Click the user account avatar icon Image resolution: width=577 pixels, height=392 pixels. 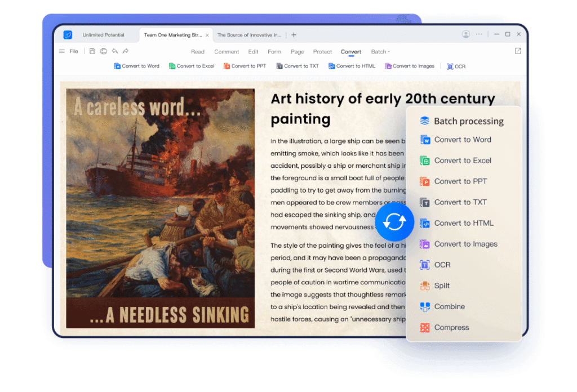click(466, 34)
